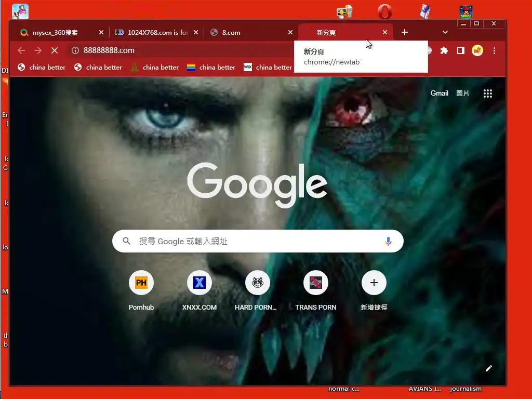Go forward to next page

(x=38, y=50)
